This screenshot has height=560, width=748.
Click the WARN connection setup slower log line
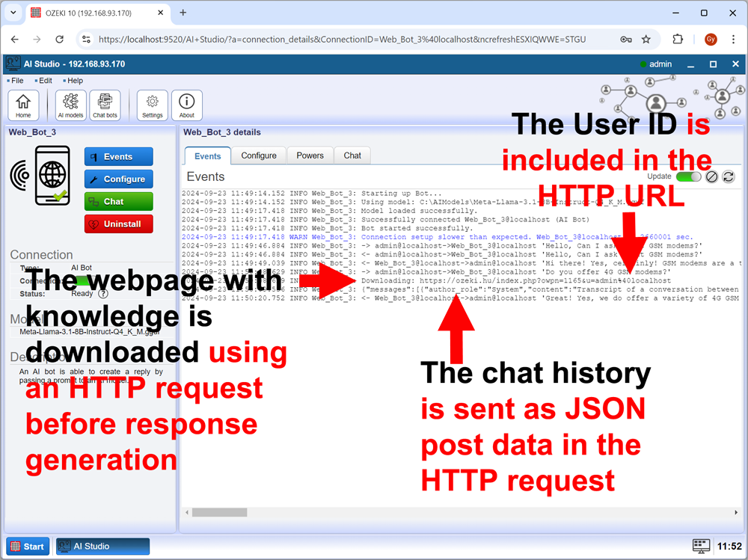[x=438, y=236]
